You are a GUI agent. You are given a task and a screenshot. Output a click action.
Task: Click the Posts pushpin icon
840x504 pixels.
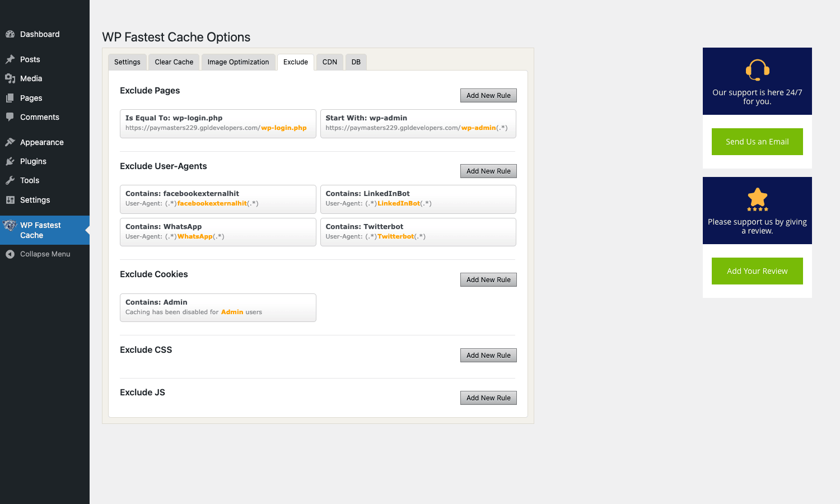pyautogui.click(x=10, y=59)
